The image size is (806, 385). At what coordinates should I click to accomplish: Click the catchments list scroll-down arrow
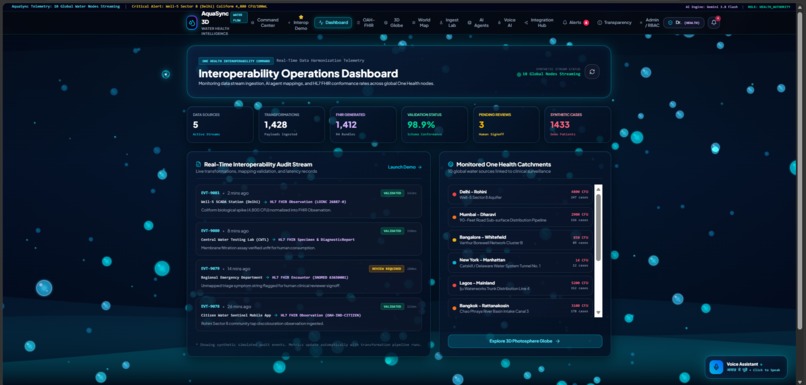click(598, 313)
